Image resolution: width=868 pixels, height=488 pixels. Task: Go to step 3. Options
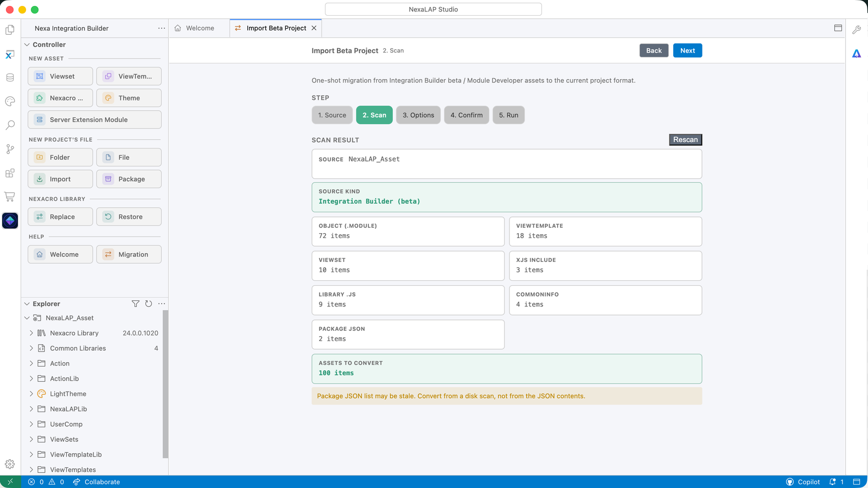click(418, 115)
